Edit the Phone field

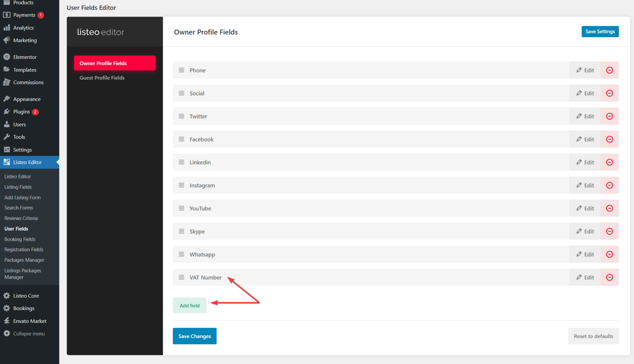[x=585, y=70]
